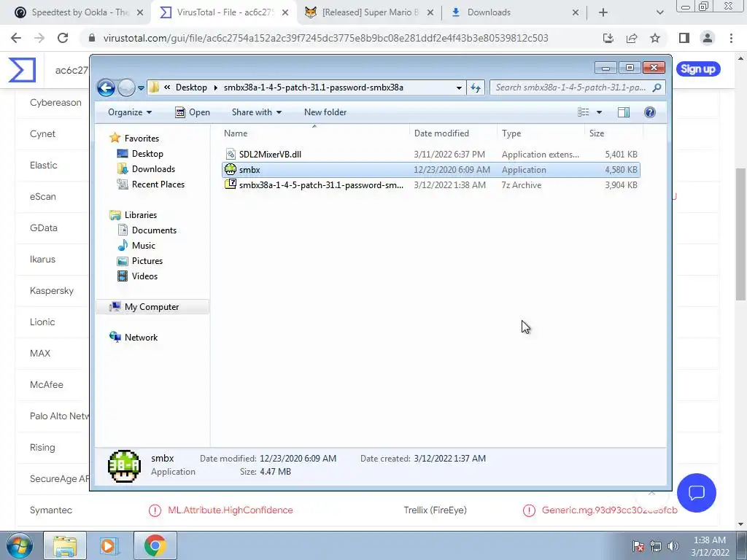The image size is (747, 560).
Task: Switch to the Downloads browser tab
Action: 515,12
